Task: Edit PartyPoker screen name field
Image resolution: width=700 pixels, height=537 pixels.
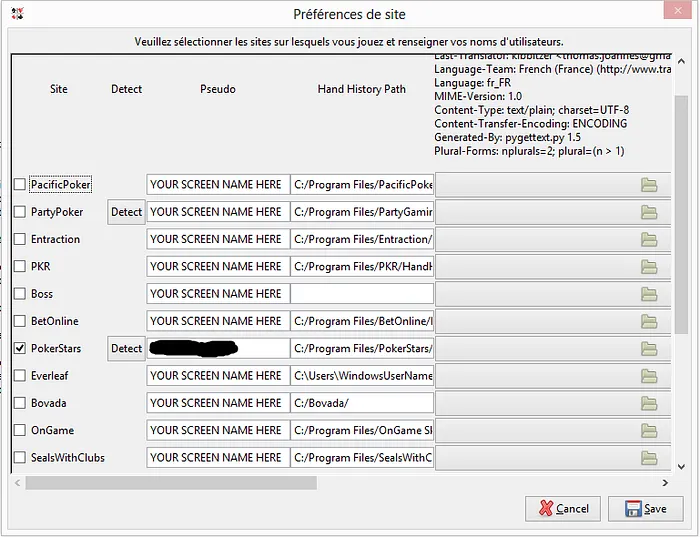Action: (x=218, y=212)
